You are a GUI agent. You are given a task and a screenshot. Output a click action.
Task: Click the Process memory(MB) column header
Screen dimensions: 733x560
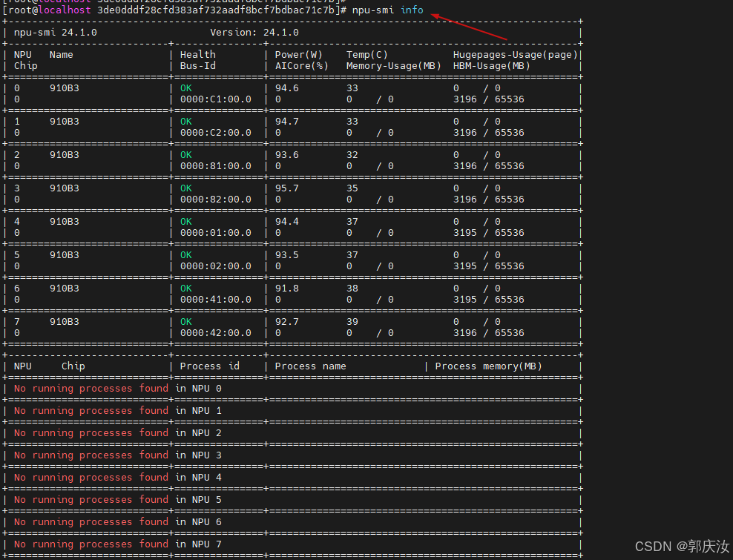click(x=488, y=366)
